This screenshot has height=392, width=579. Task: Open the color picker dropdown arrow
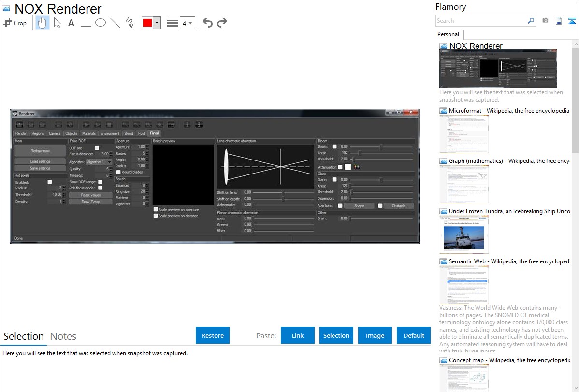pos(157,23)
